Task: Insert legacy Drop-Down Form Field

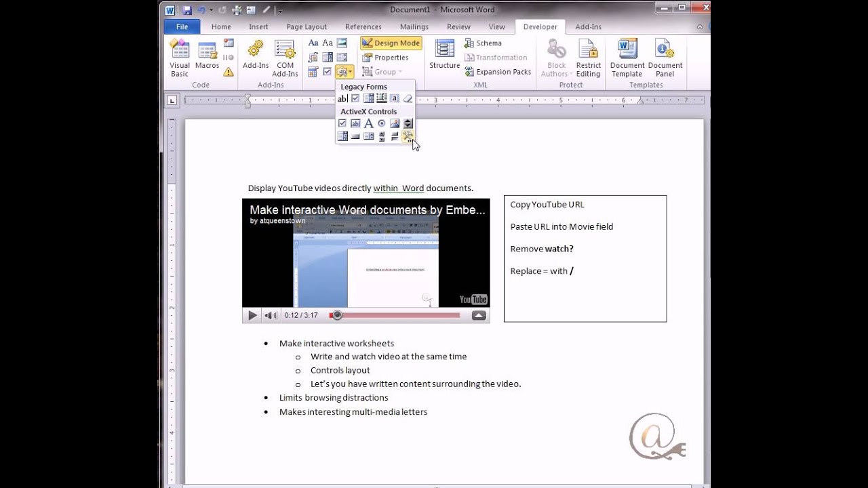Action: click(369, 99)
